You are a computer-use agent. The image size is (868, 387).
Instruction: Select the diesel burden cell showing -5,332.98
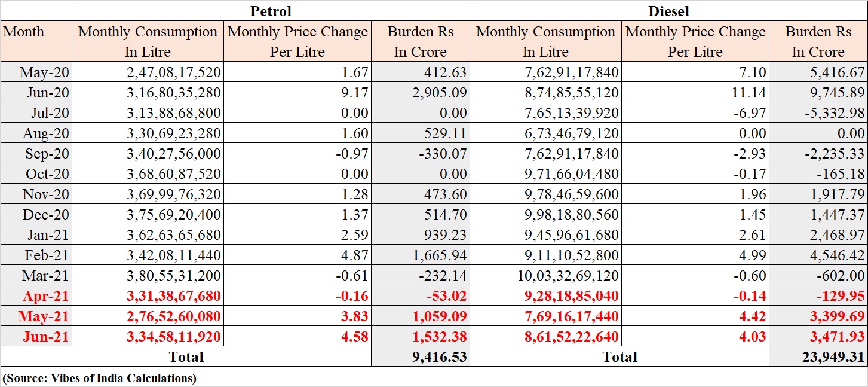[826, 114]
